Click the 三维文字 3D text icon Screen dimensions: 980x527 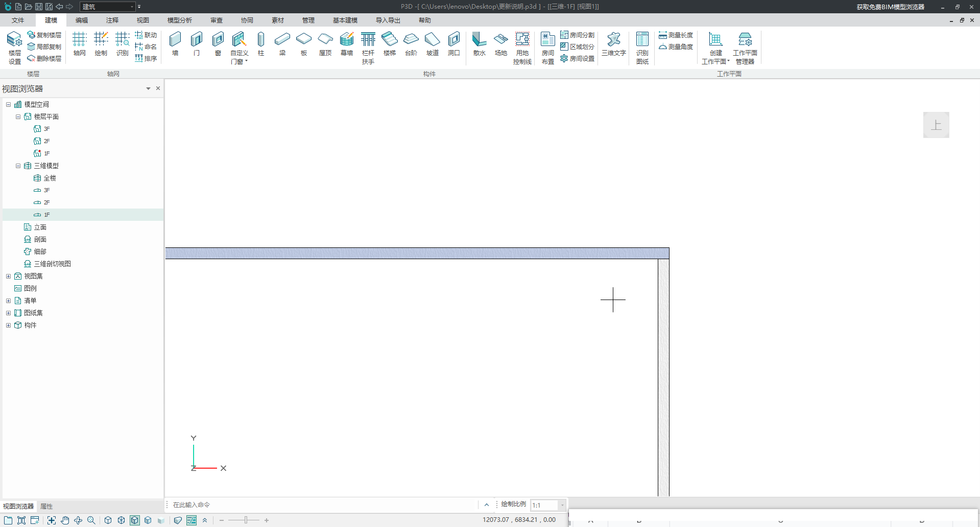pyautogui.click(x=613, y=44)
